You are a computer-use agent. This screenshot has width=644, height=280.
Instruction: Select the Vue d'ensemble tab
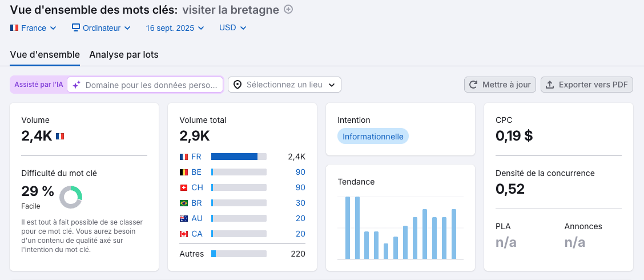[45, 54]
